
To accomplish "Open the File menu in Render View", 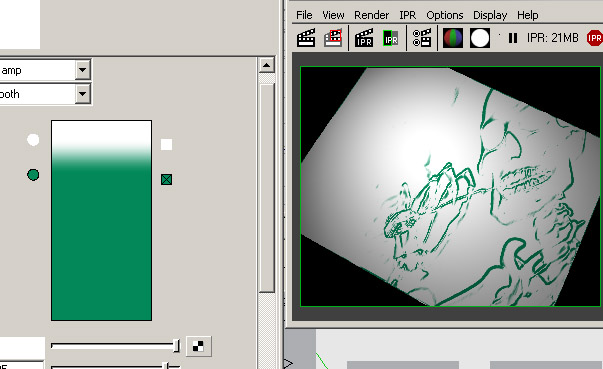I will pyautogui.click(x=304, y=15).
